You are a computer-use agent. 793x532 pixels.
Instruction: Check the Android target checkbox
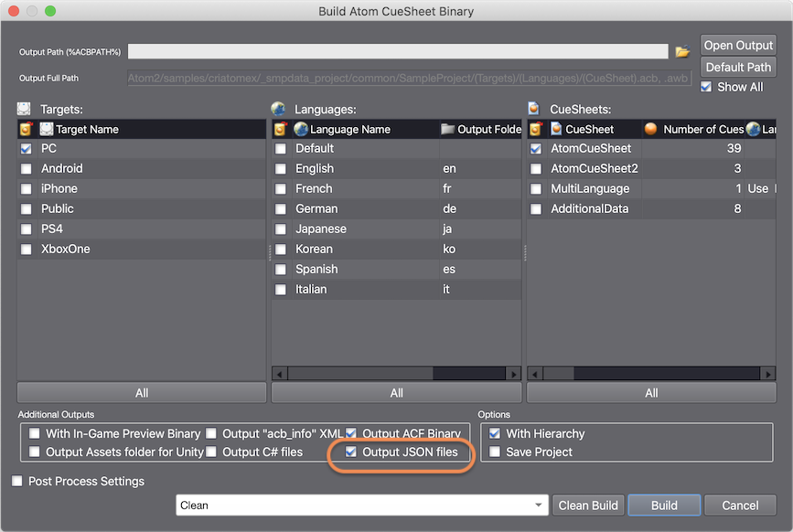27,169
